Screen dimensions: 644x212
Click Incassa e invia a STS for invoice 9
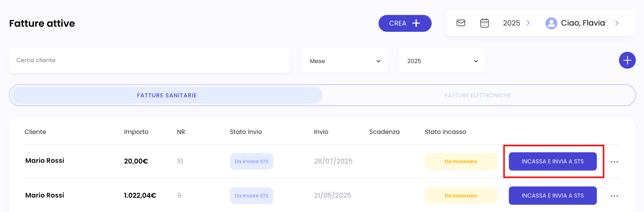click(553, 196)
